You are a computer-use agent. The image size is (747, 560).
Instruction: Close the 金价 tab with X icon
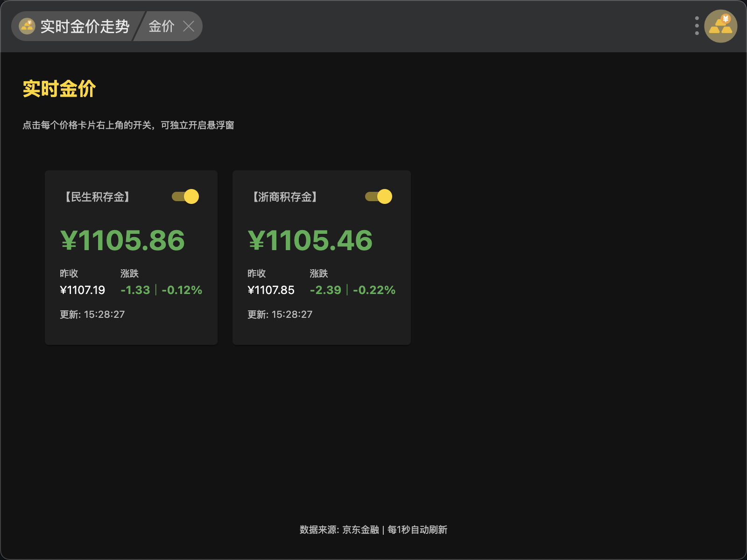click(x=189, y=26)
